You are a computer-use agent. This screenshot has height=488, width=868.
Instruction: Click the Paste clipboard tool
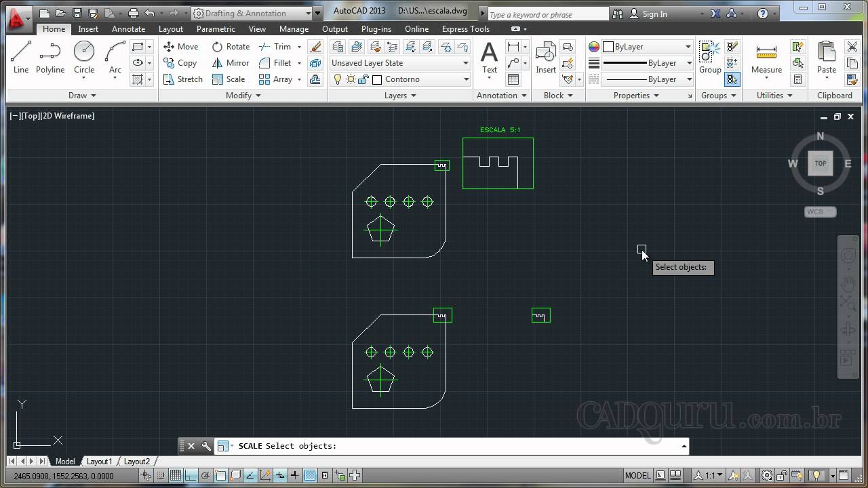(x=827, y=58)
